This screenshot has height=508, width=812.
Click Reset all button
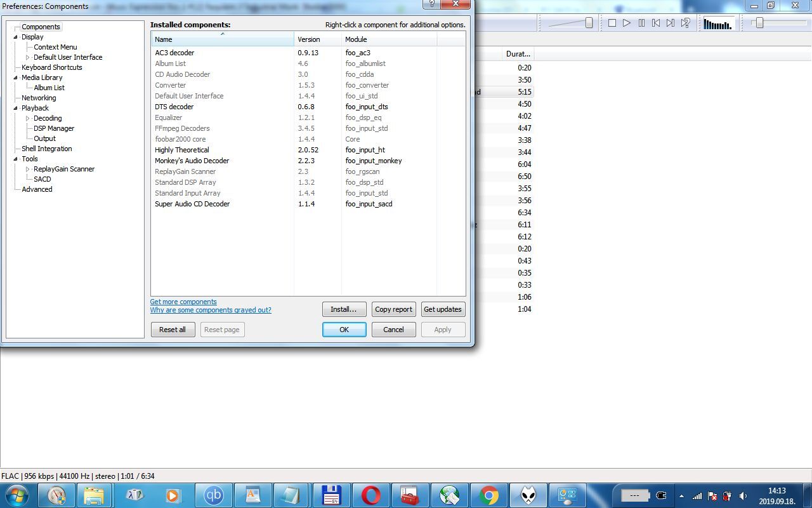pos(173,330)
